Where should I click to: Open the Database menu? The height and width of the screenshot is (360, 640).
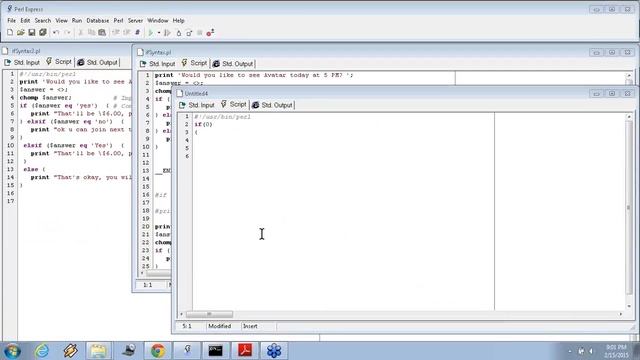98,20
